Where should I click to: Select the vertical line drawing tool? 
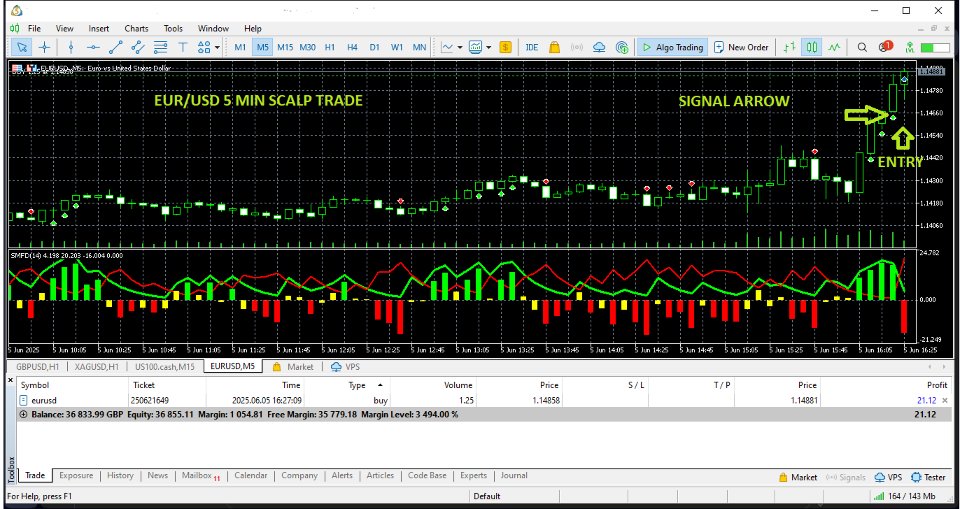point(71,47)
